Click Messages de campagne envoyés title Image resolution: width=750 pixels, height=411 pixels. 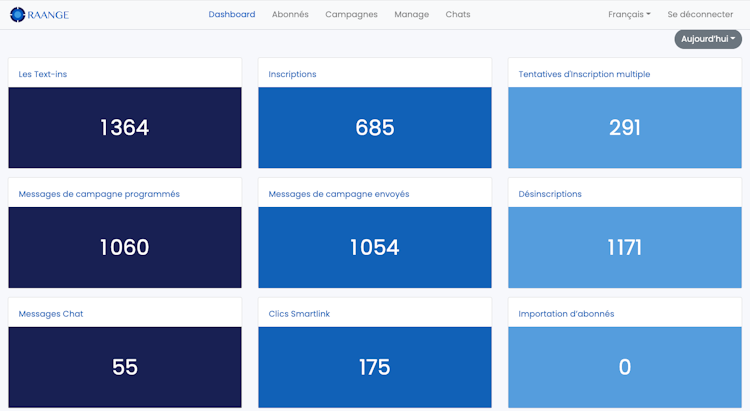click(x=339, y=194)
